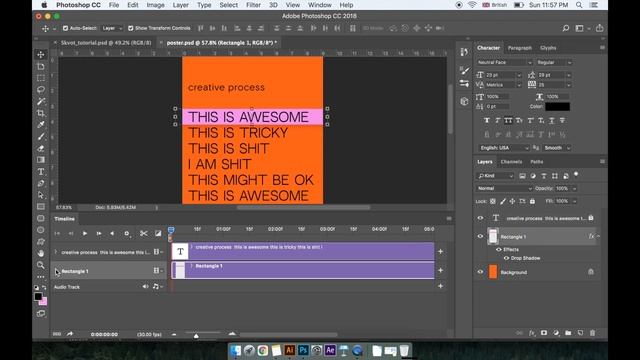Switch to the Skvot_tutorial.psd document tab
The width and height of the screenshot is (640, 360).
106,42
